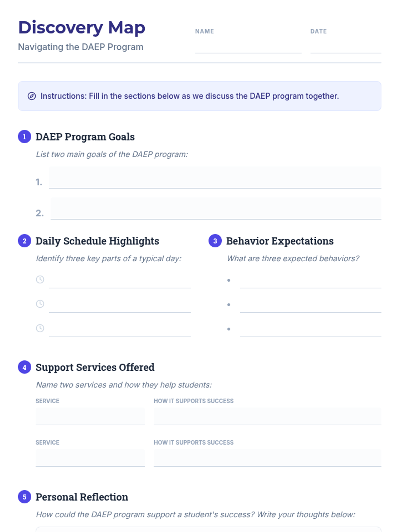The width and height of the screenshot is (399, 532).
Task: Click the number 2 Daily Schedule badge
Action: pyautogui.click(x=24, y=241)
